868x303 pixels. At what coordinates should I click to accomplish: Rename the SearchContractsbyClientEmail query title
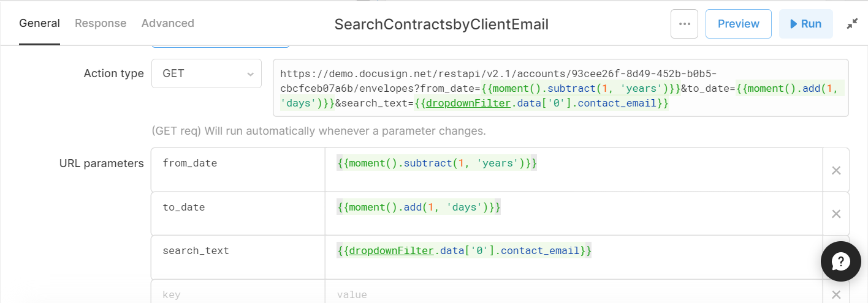click(x=441, y=24)
